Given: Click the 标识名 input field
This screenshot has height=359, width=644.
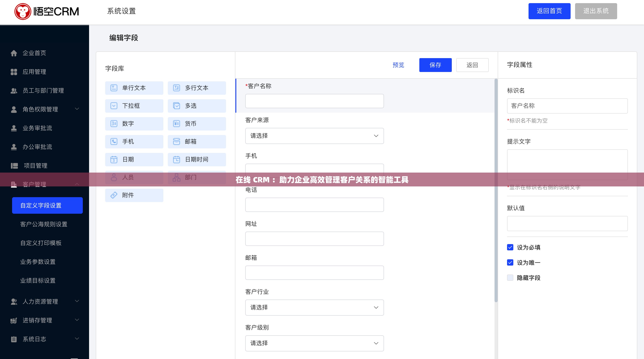Looking at the screenshot, I should pos(567,106).
